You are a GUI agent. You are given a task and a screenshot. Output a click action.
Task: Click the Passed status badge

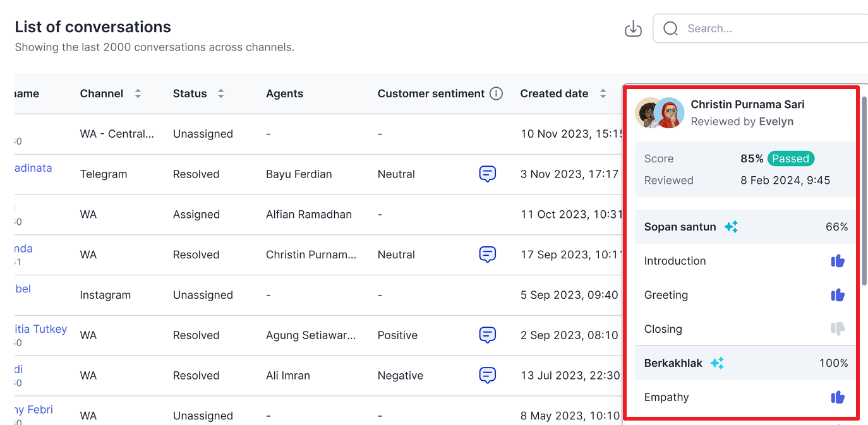pos(790,159)
